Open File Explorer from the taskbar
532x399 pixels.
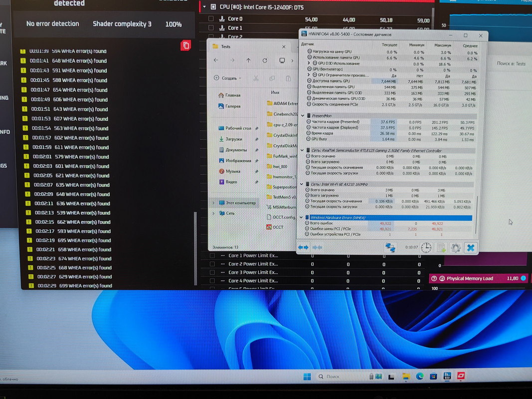point(406,376)
